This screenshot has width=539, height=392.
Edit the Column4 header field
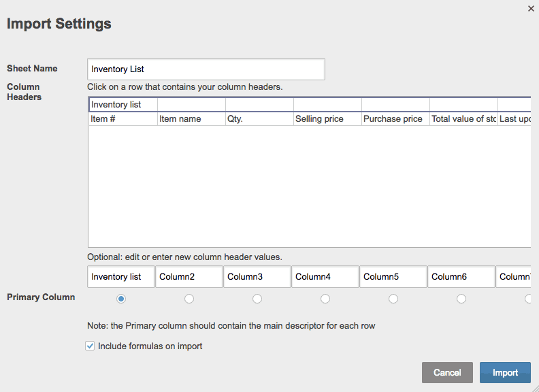(x=325, y=277)
